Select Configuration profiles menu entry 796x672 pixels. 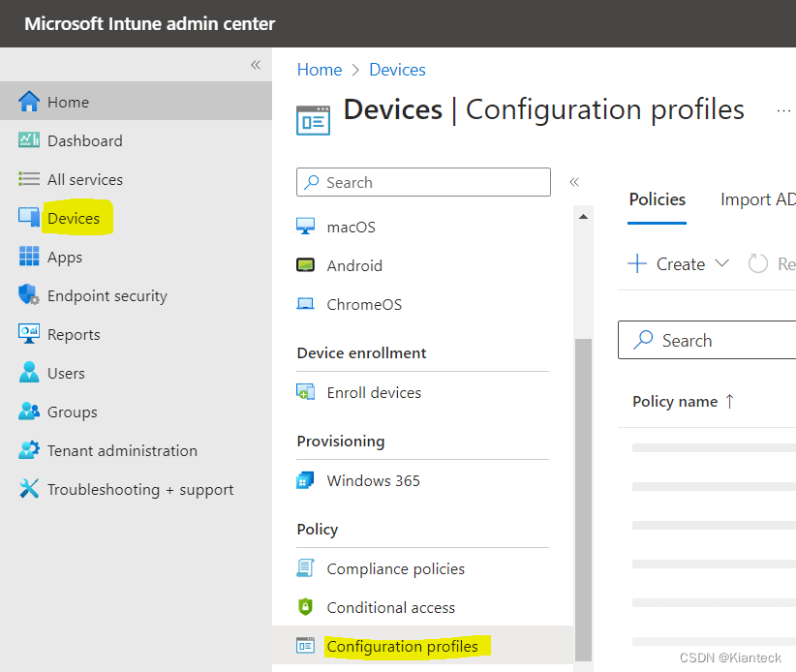click(x=402, y=646)
